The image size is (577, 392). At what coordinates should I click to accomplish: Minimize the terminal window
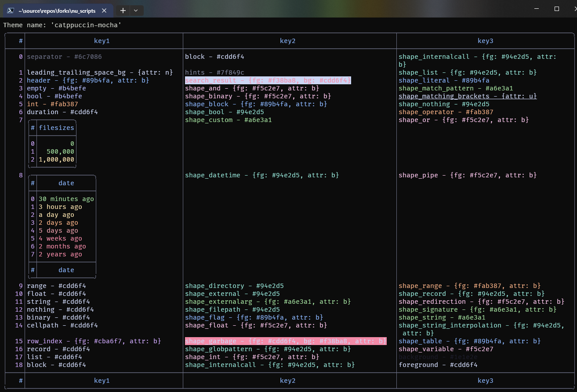tap(537, 9)
